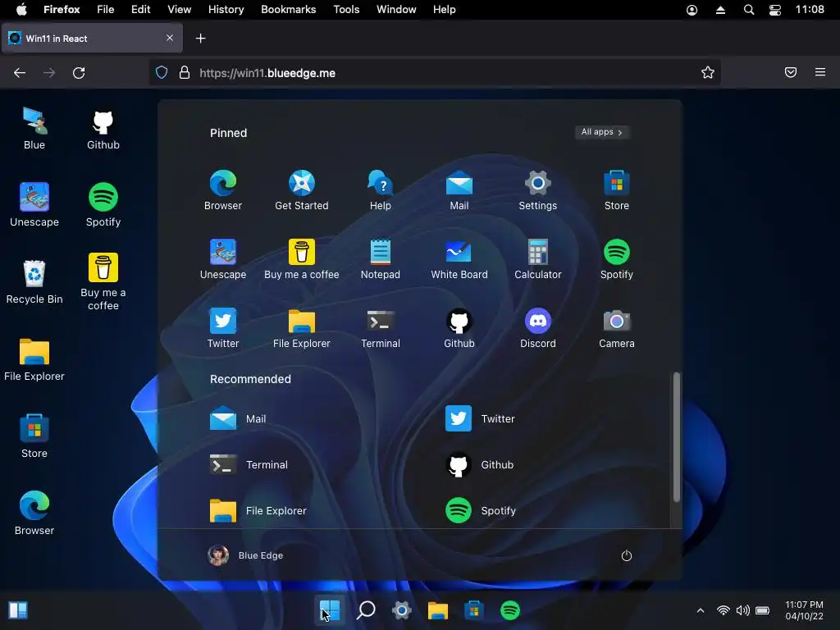Screen dimensions: 840x630
Task: Select Buy me a coffee desktop icon
Action: click(x=103, y=282)
